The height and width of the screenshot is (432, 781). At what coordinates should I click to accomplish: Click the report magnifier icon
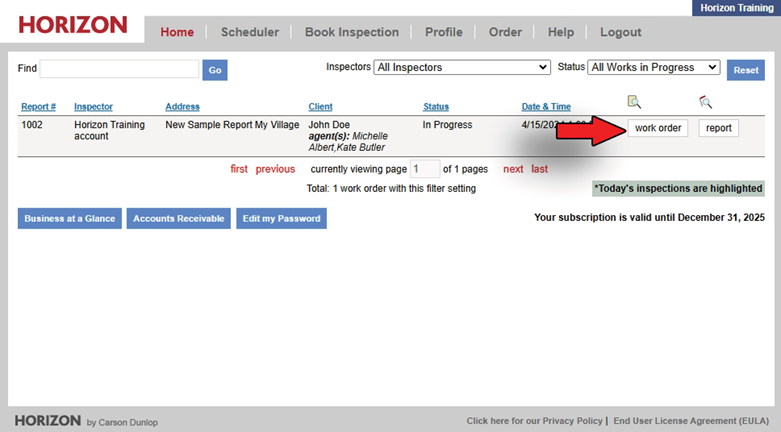point(705,102)
